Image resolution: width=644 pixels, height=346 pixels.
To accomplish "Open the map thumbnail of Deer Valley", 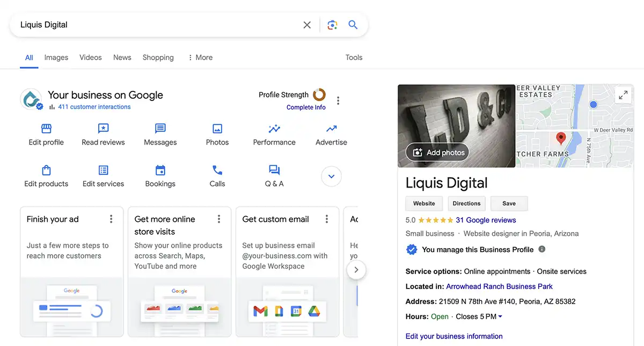I will pos(574,126).
